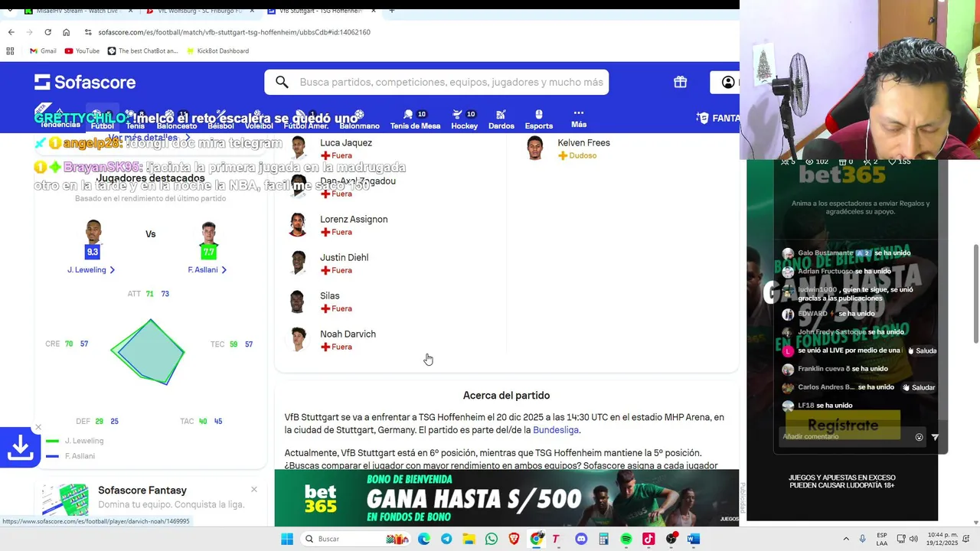Open emoji picker in comment box
The width and height of the screenshot is (980, 551).
click(x=919, y=437)
